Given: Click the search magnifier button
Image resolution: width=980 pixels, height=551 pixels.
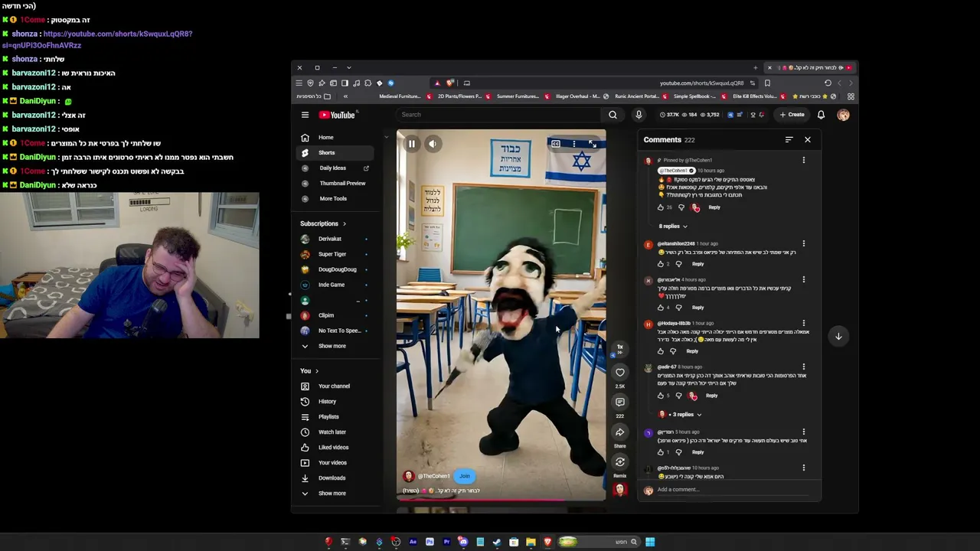Looking at the screenshot, I should coord(612,115).
